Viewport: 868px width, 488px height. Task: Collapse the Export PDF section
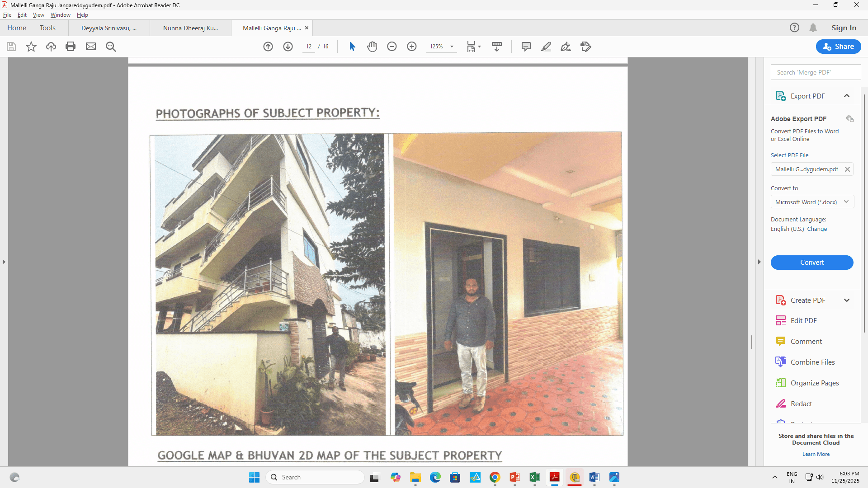(x=847, y=96)
